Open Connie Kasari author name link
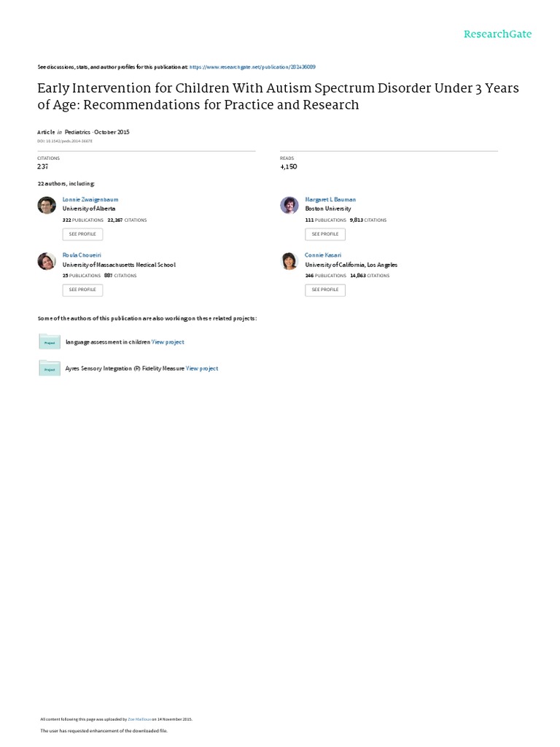The height and width of the screenshot is (747, 560). 322,256
